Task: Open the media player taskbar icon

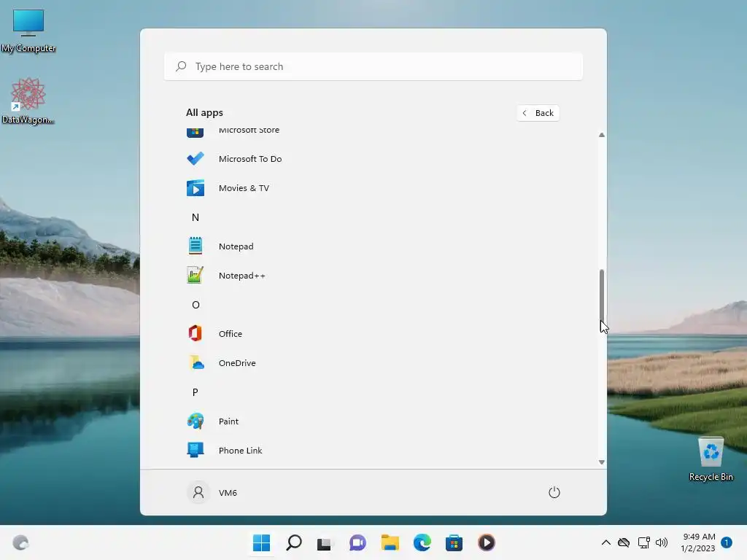Action: click(487, 542)
